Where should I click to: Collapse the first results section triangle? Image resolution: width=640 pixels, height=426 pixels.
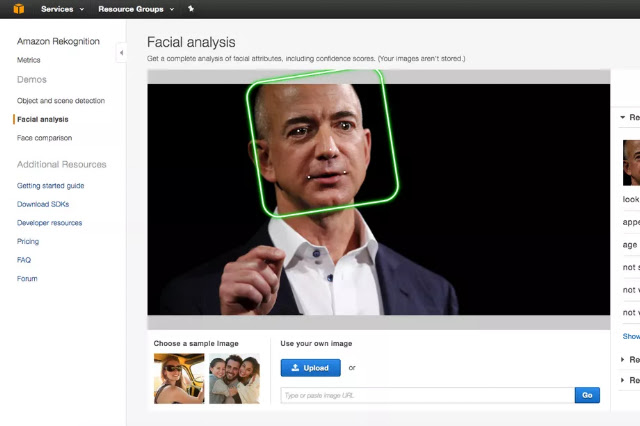pyautogui.click(x=622, y=117)
